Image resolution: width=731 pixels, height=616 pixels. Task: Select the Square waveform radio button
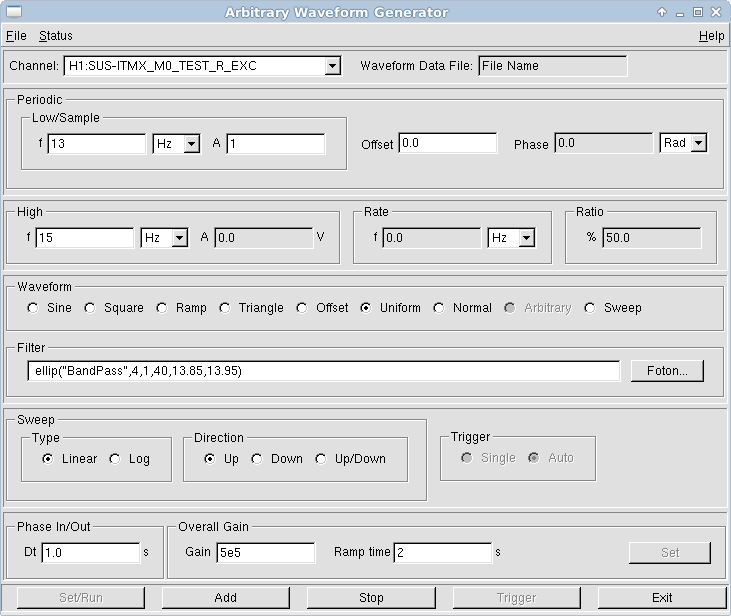[x=90, y=308]
